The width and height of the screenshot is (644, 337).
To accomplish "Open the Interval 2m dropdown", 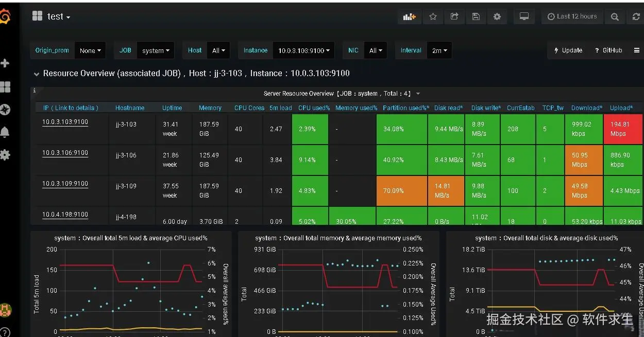I will [439, 50].
